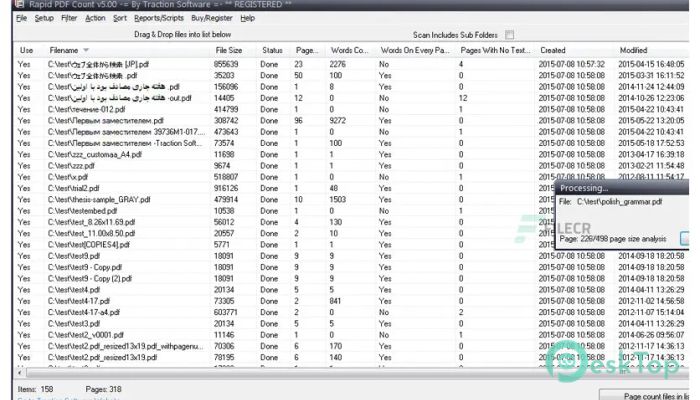The width and height of the screenshot is (700, 400).
Task: Open the Filter menu
Action: (69, 18)
